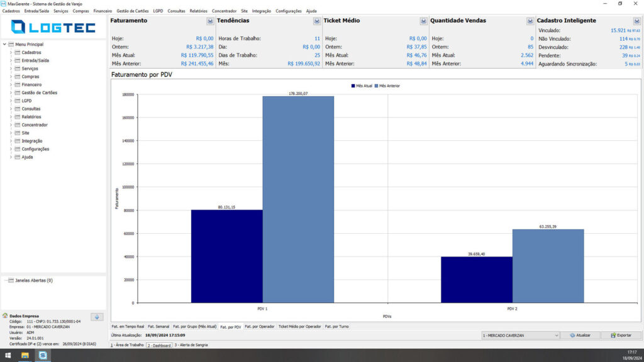Image resolution: width=644 pixels, height=362 pixels.
Task: Click Vinculado value 15.921
Action: click(618, 30)
